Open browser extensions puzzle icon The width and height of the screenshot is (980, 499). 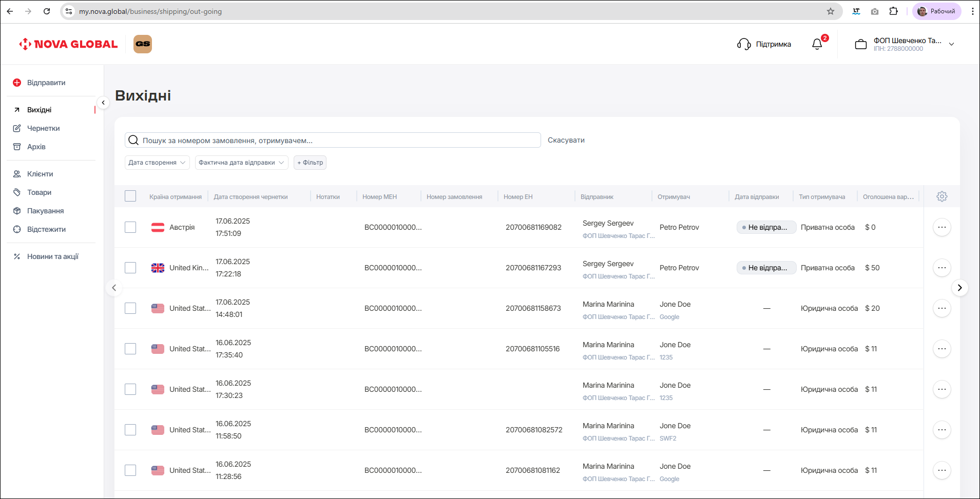pyautogui.click(x=894, y=11)
